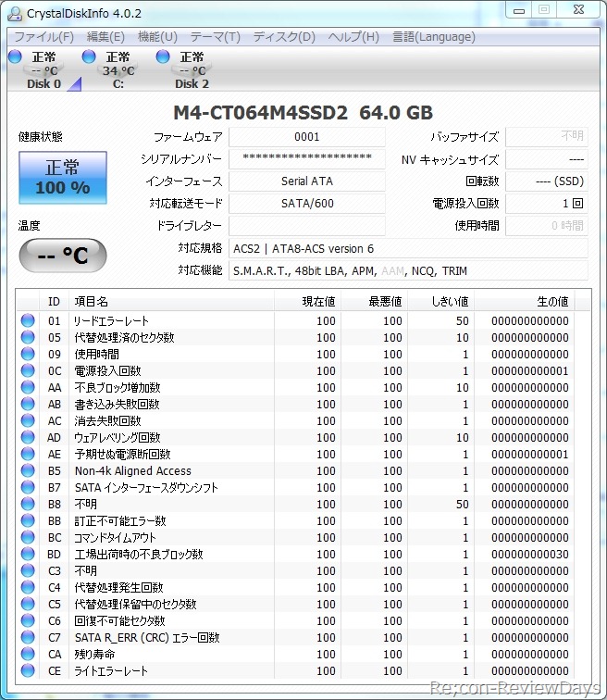
Task: Click status icon of row 05 代替処理済のセクタ数
Action: click(x=28, y=337)
